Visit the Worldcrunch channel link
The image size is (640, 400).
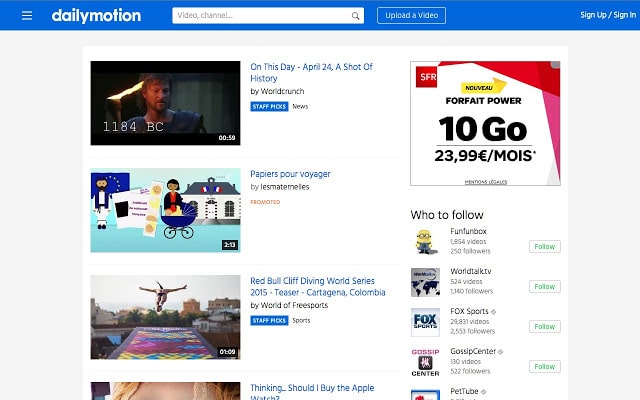282,91
